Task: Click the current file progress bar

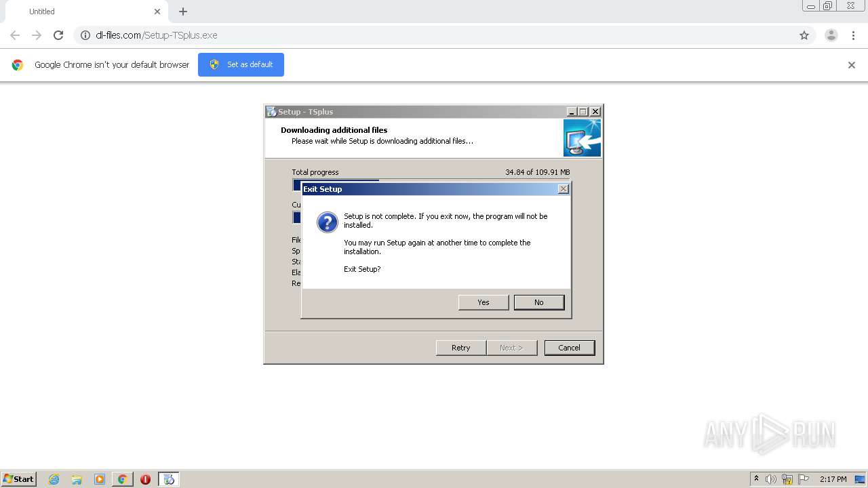Action: click(296, 217)
